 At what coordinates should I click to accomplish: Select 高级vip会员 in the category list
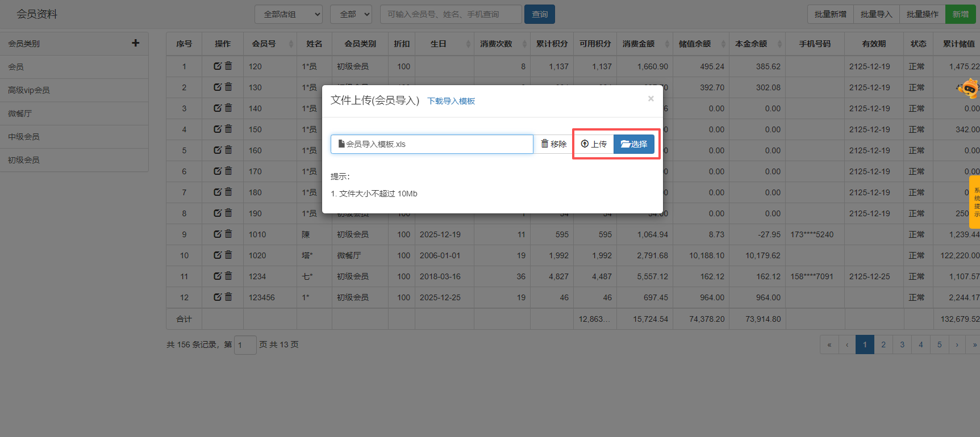click(29, 90)
